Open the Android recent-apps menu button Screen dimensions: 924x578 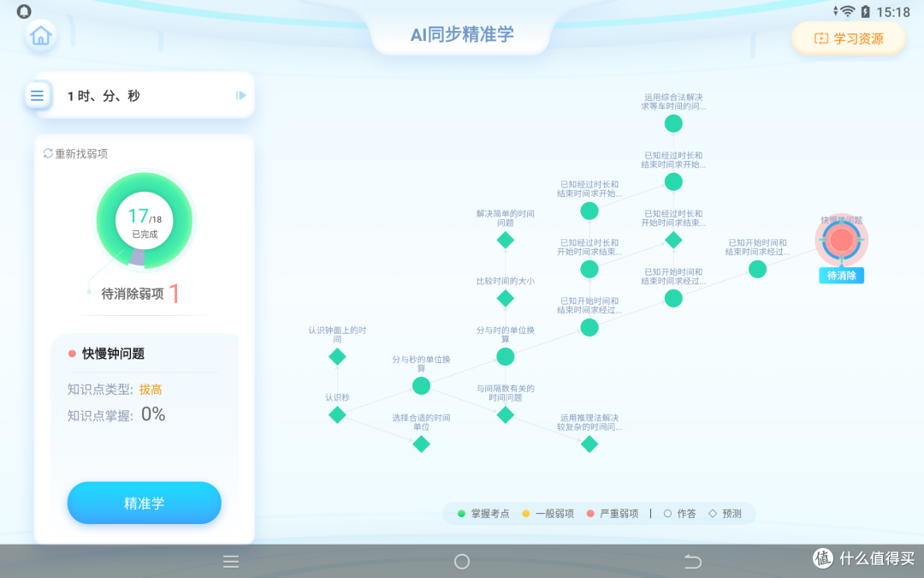[231, 562]
